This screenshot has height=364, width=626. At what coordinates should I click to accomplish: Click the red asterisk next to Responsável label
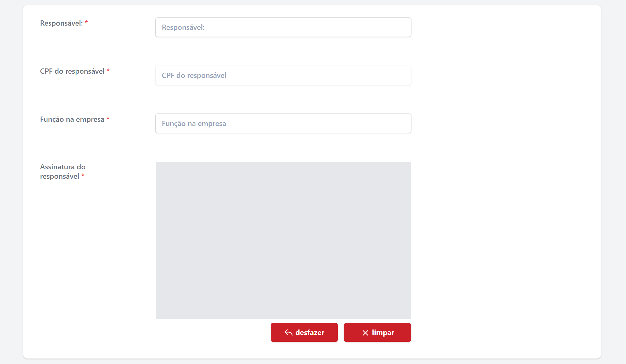86,23
